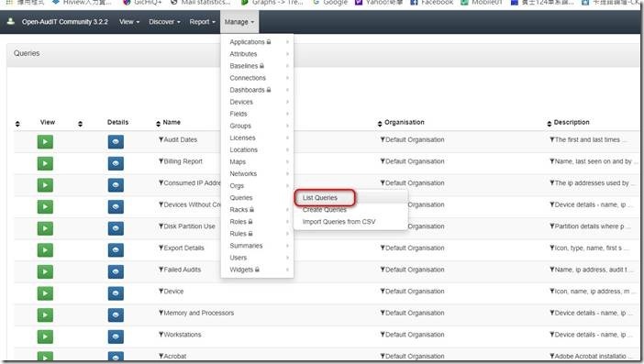Open the Report dropdown menu
This screenshot has width=644, height=364.
coord(202,22)
